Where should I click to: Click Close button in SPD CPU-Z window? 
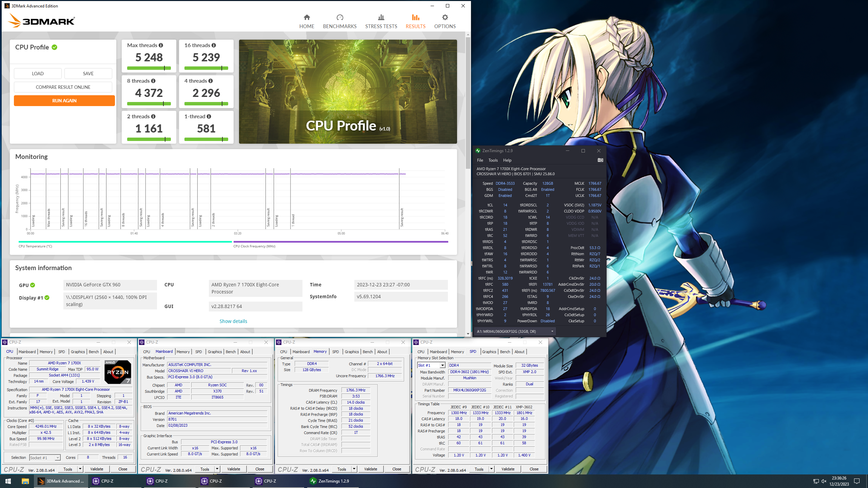click(x=534, y=469)
